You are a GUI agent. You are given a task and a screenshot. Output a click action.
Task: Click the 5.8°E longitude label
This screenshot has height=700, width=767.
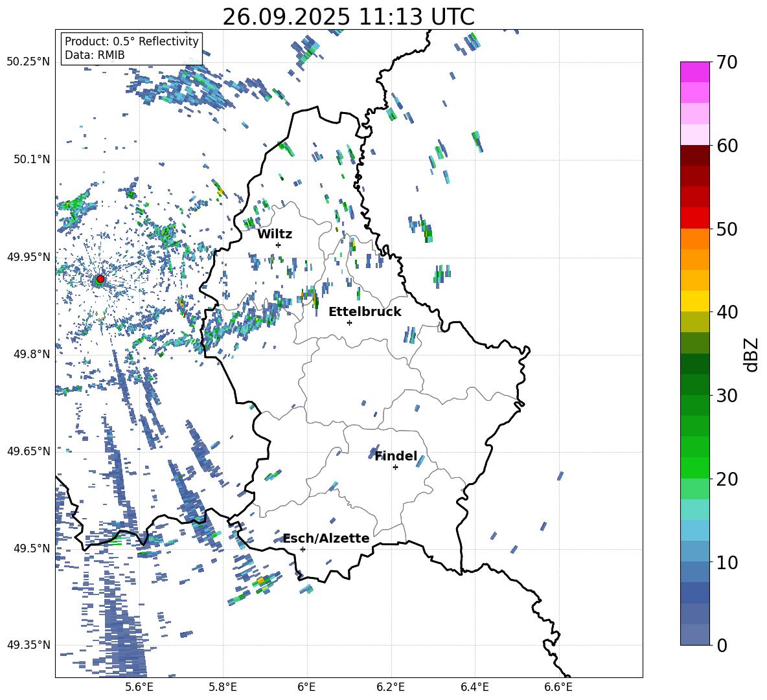point(223,687)
